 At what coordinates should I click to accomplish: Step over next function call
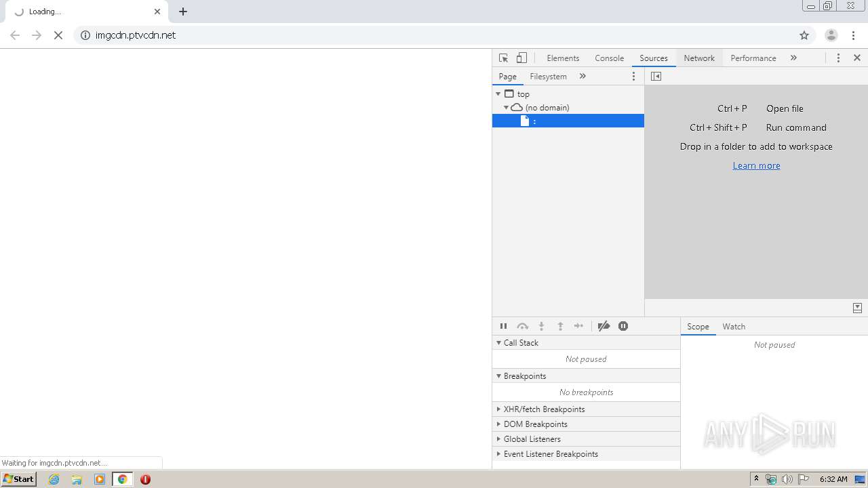click(x=522, y=326)
